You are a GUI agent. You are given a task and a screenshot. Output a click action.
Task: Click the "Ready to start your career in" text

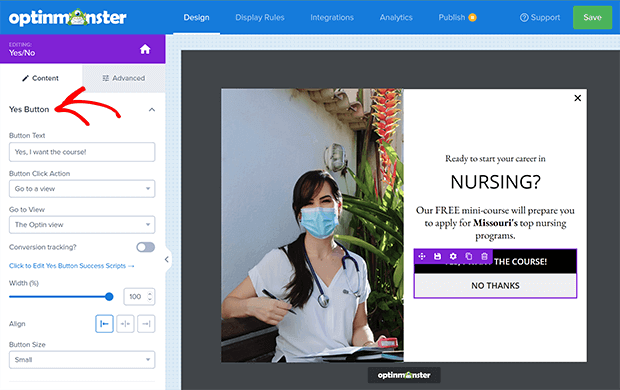click(495, 159)
